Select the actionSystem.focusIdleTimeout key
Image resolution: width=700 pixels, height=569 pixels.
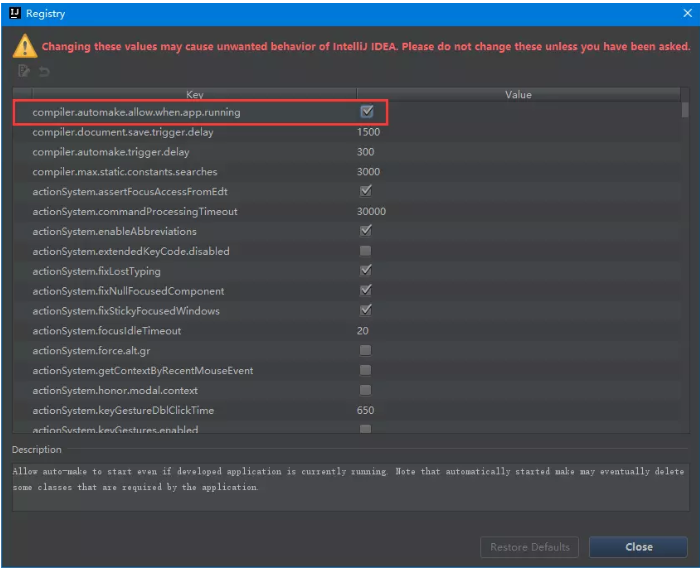pos(107,331)
